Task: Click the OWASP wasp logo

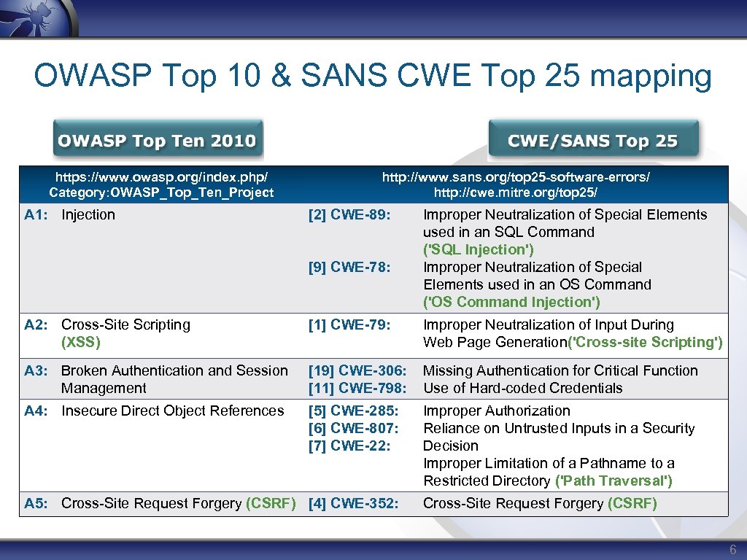Action: click(38, 17)
